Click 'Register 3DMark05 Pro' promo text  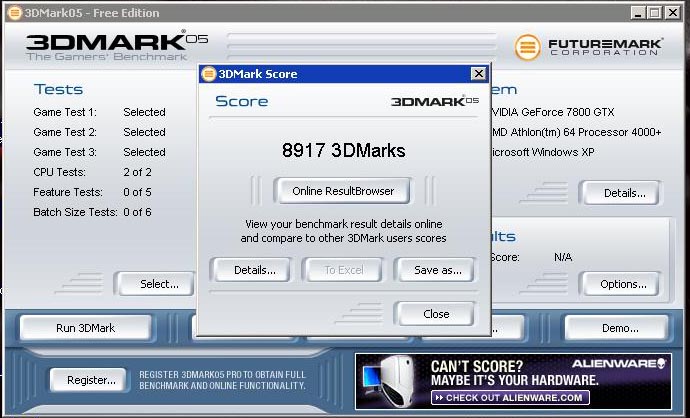[222, 380]
